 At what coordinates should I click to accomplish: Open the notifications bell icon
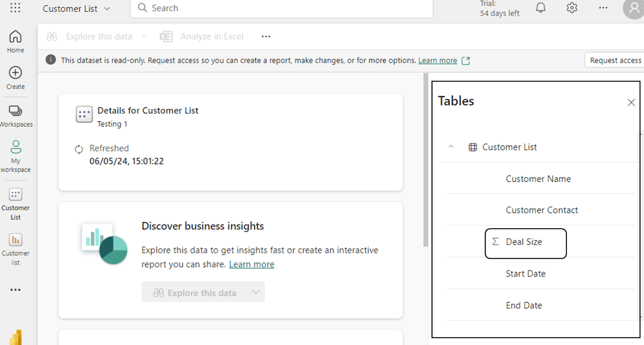(x=541, y=8)
